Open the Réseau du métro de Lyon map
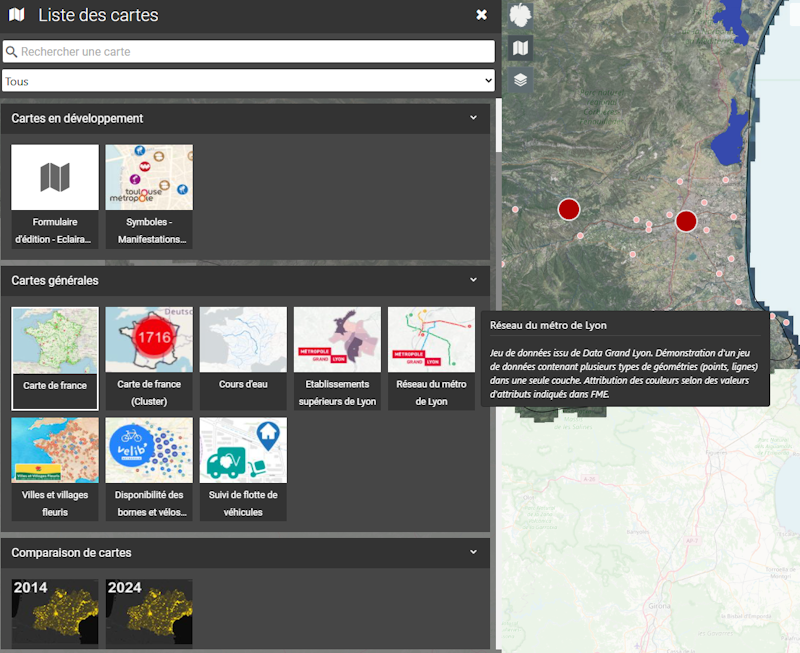The image size is (800, 653). tap(431, 358)
